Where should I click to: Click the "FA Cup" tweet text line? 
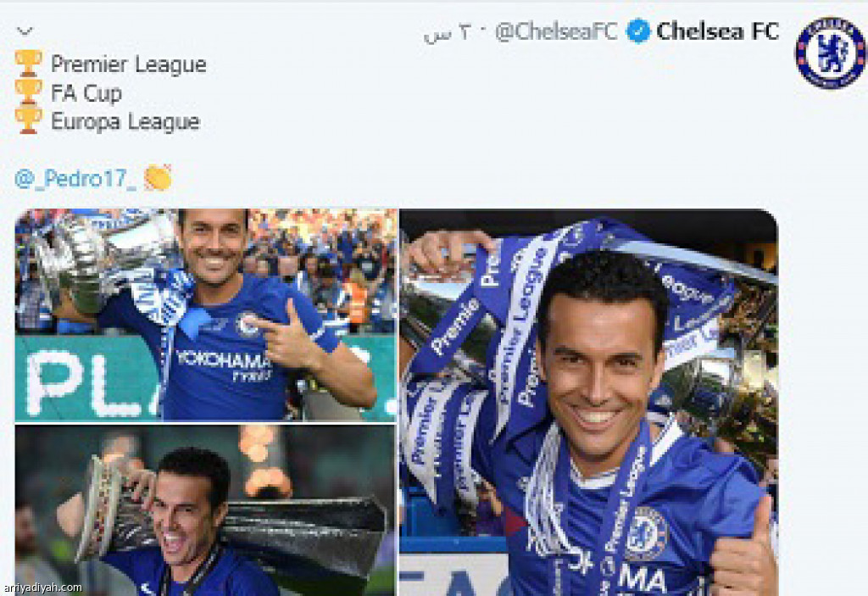[x=86, y=92]
